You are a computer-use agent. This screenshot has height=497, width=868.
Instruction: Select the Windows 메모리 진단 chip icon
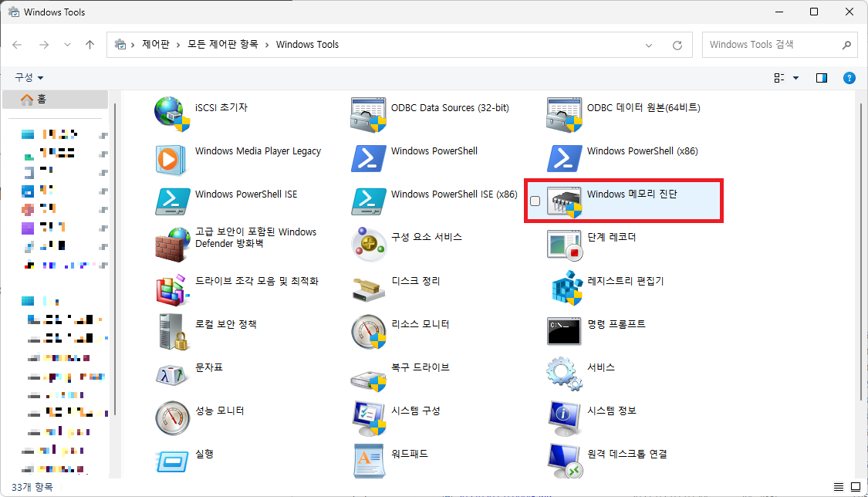(564, 201)
